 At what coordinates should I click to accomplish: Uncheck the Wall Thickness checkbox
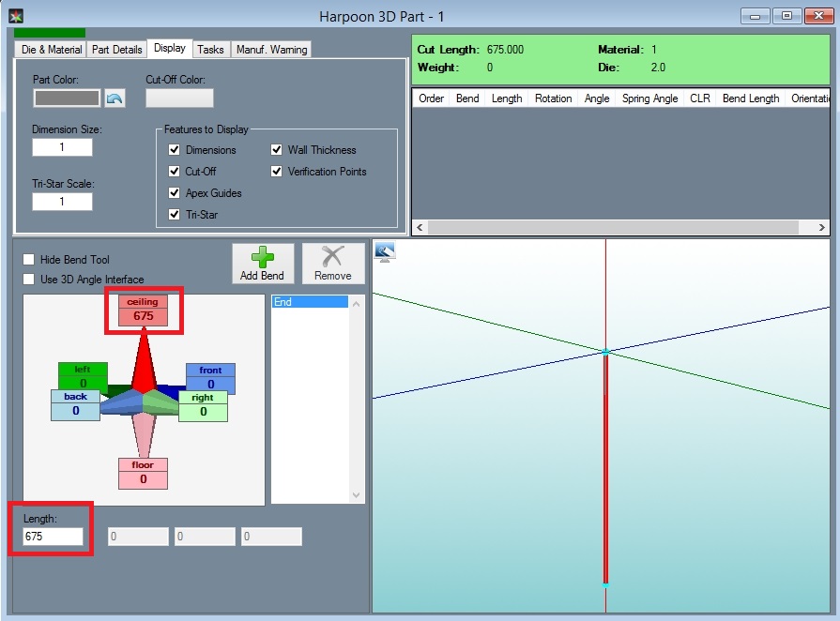click(277, 150)
